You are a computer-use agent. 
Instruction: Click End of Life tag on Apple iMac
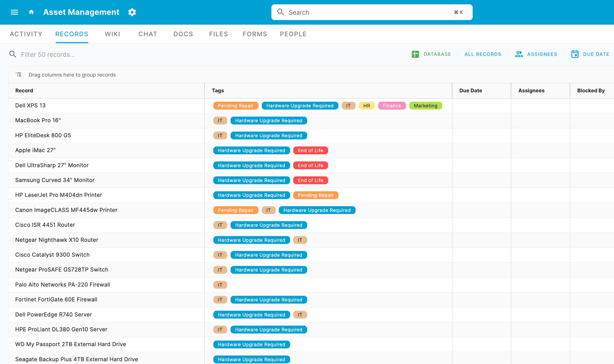click(x=310, y=150)
